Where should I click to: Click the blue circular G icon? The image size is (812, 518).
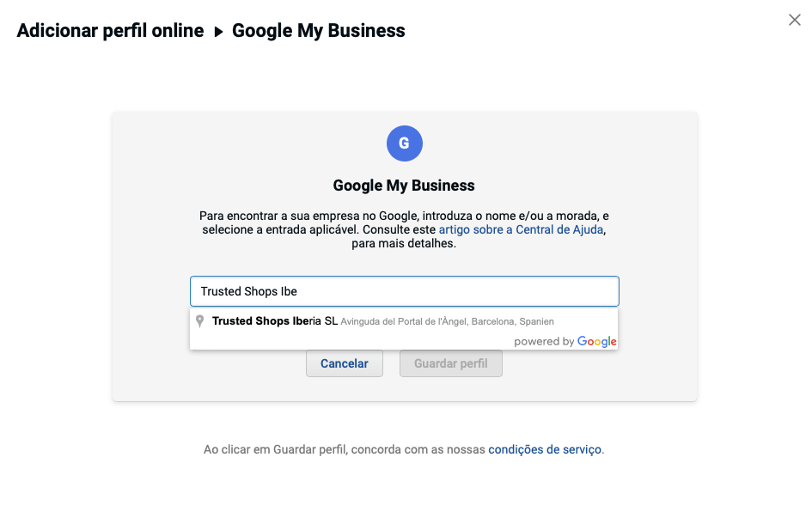pos(404,143)
